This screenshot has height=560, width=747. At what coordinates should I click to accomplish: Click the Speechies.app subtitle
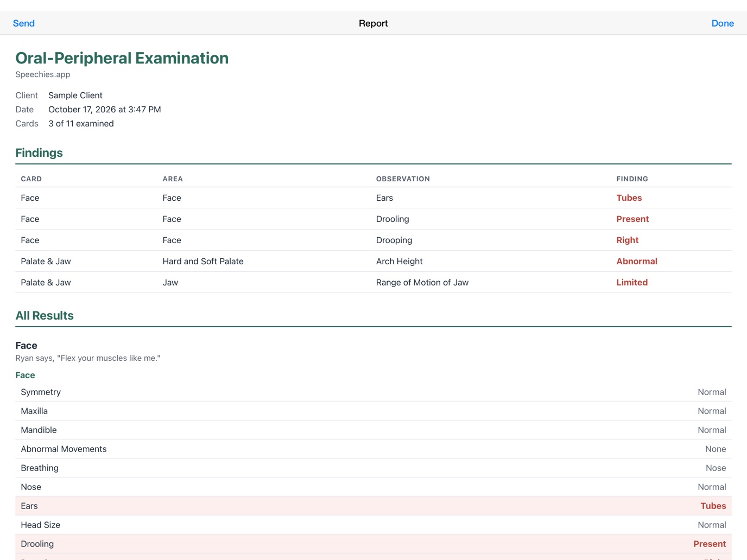coord(42,74)
